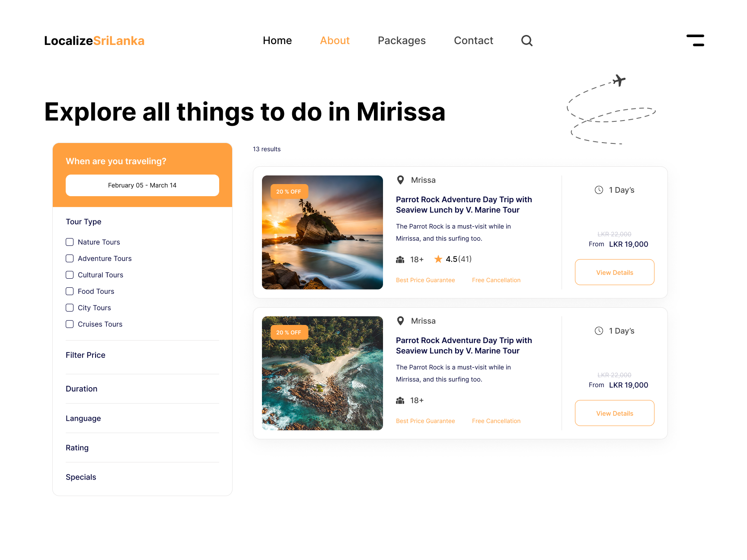Check the Adventure Tours filter
Image resolution: width=747 pixels, height=560 pixels.
tap(70, 258)
